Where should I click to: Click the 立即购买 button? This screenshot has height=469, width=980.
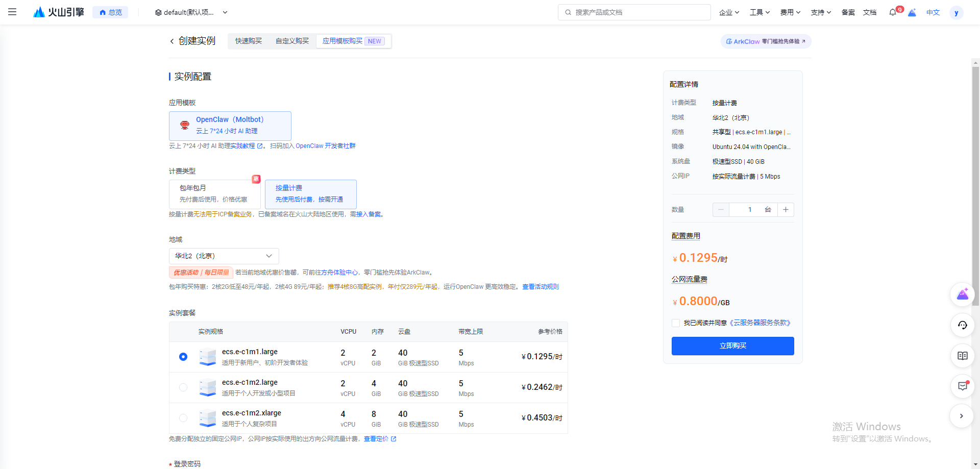point(732,346)
